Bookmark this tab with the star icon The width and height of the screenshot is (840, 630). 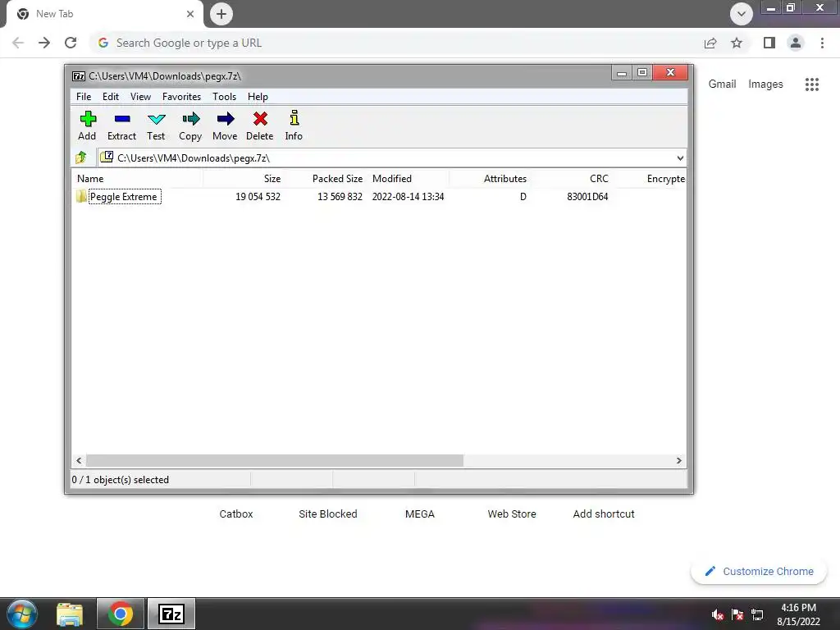click(x=737, y=43)
